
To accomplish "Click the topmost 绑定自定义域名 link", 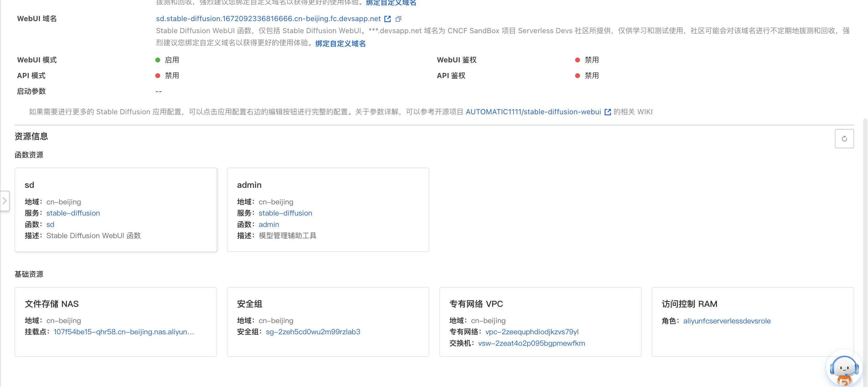I will tap(391, 3).
